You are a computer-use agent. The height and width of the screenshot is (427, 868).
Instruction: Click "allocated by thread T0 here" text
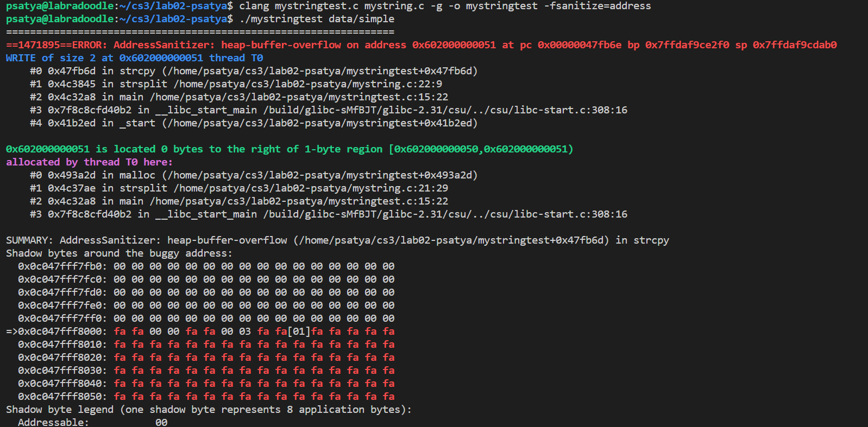pos(89,162)
